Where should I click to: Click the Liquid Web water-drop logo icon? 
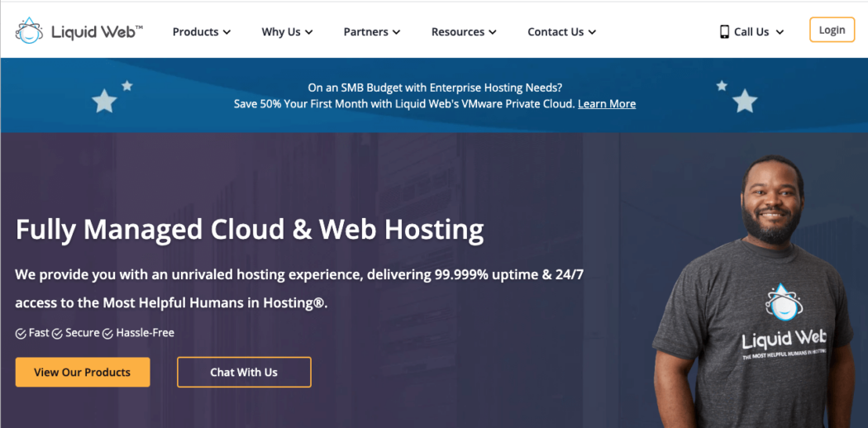tap(29, 31)
